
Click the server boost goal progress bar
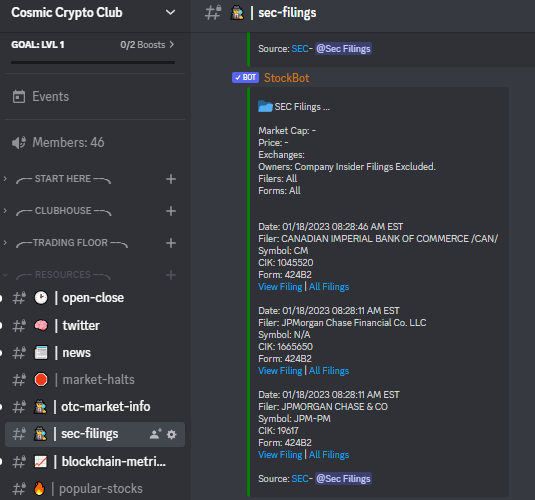tap(93, 62)
